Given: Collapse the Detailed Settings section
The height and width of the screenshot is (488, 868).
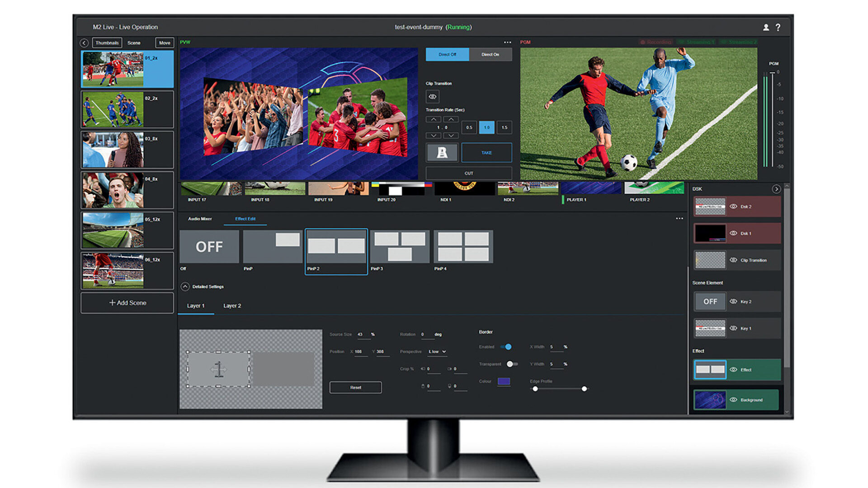Looking at the screenshot, I should click(185, 286).
